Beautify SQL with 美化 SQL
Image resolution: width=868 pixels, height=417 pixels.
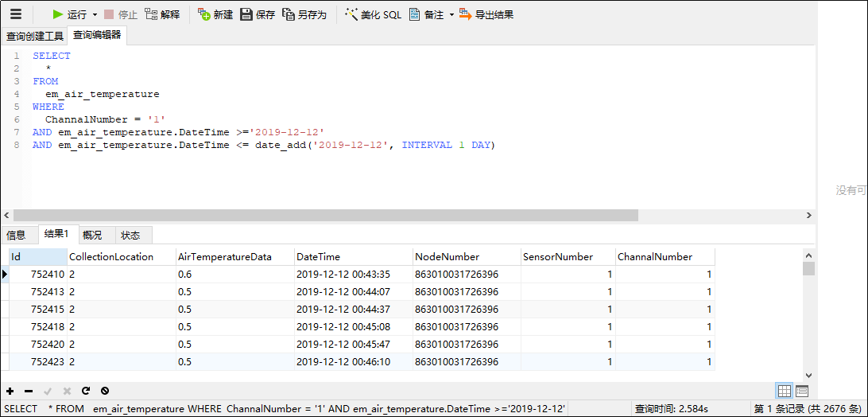[373, 15]
